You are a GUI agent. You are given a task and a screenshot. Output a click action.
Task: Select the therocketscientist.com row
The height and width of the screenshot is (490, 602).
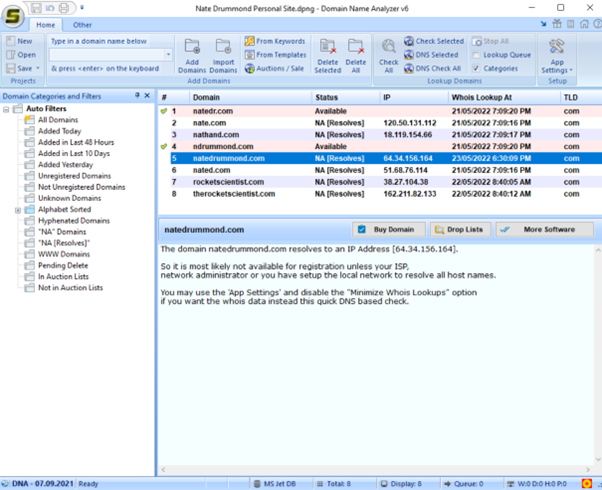(x=380, y=194)
